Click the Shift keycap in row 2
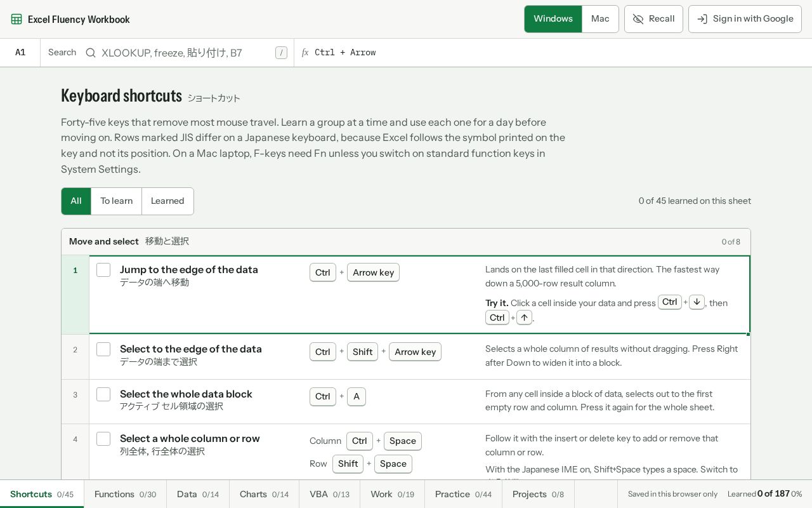 (x=362, y=352)
